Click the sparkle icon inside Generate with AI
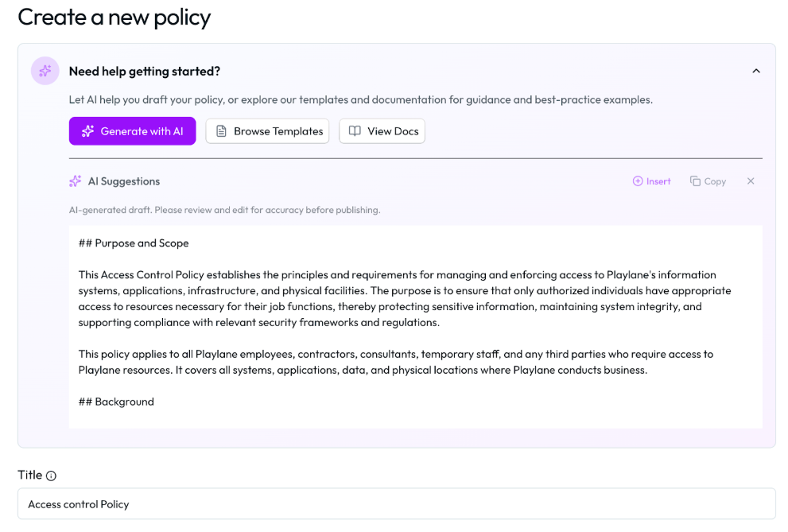This screenshot has width=788, height=532. (87, 131)
